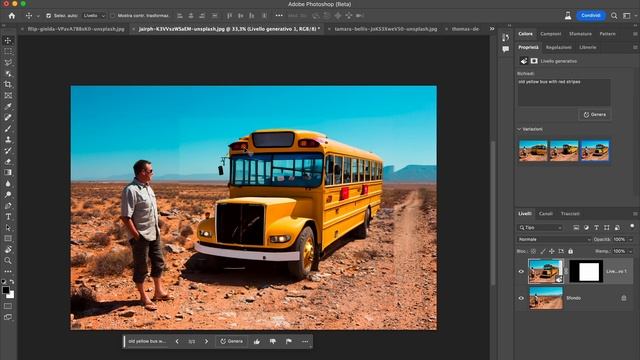This screenshot has width=640, height=360.
Task: Click the options bar three-dots overflow icon
Action: (x=279, y=16)
